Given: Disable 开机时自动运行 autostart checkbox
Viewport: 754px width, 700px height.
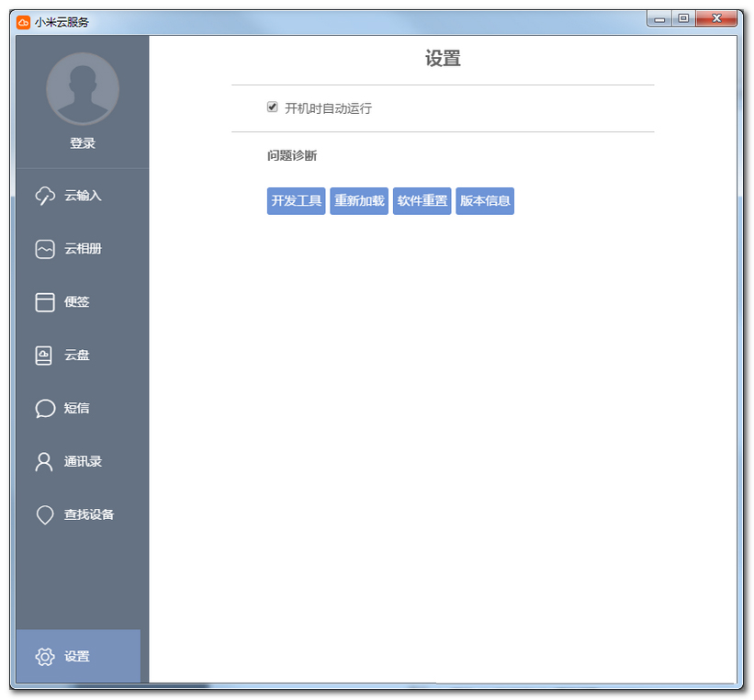Looking at the screenshot, I should tap(272, 107).
